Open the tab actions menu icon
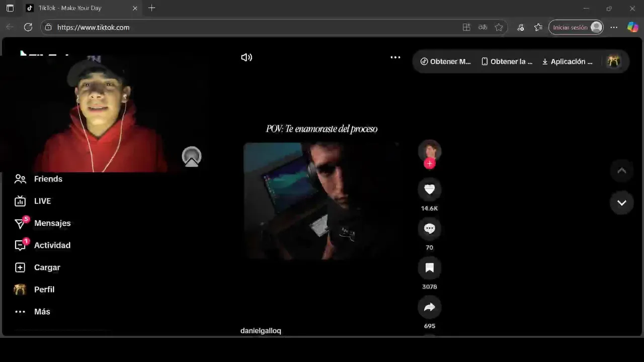Screen dimensions: 644x362 click(x=10, y=8)
